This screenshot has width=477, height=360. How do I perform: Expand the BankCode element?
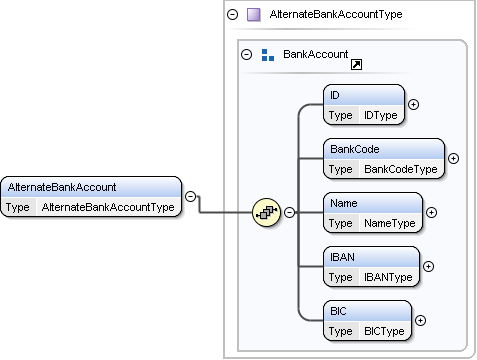click(453, 158)
